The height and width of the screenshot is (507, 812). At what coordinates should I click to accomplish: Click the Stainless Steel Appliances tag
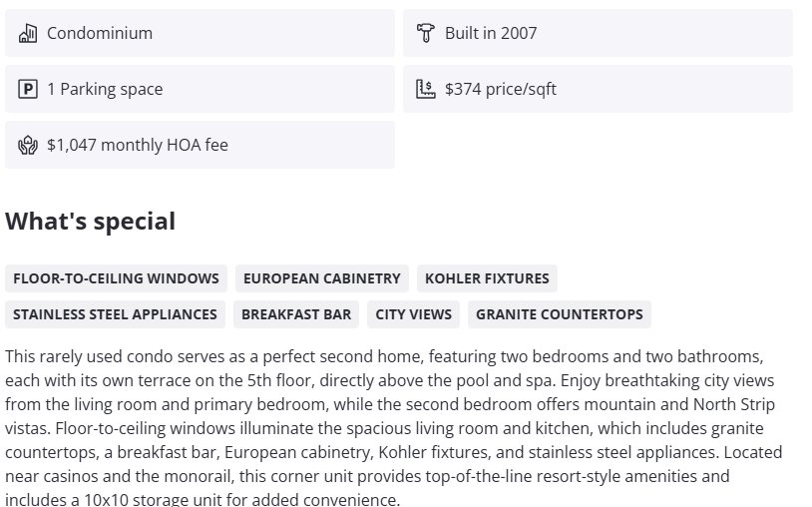115,314
